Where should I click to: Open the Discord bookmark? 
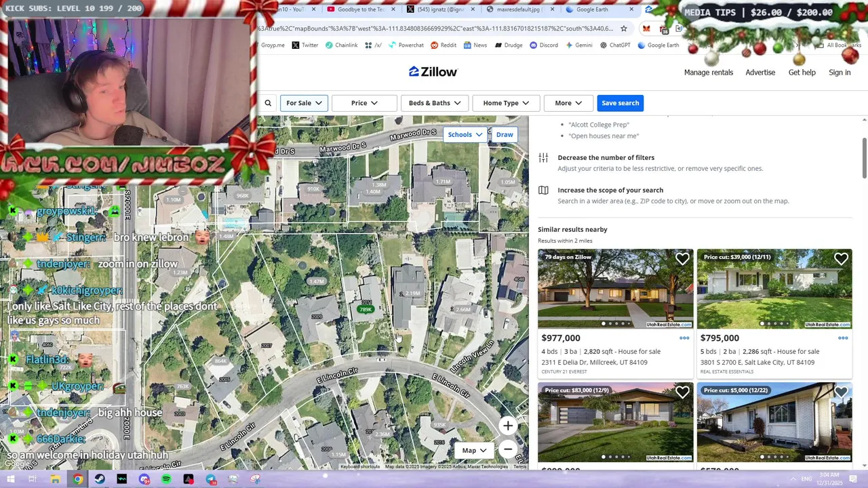click(544, 45)
